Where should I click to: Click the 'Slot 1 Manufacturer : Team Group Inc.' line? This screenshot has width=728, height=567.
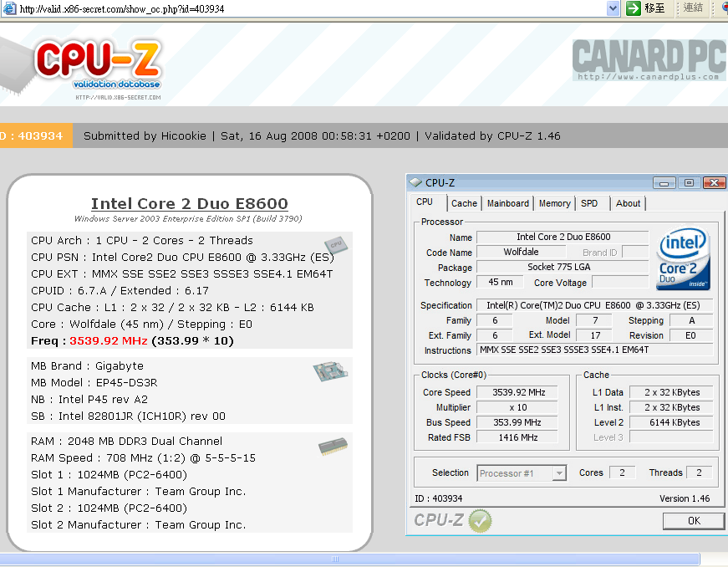[139, 491]
